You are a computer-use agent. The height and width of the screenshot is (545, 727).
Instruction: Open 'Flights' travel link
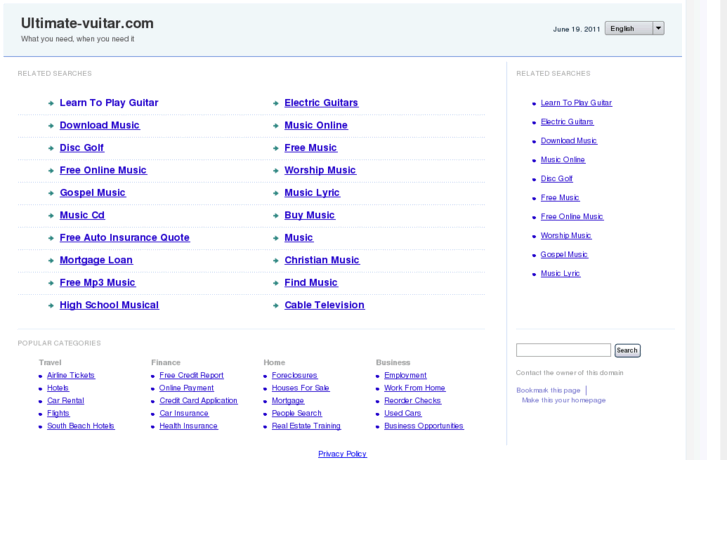58,413
